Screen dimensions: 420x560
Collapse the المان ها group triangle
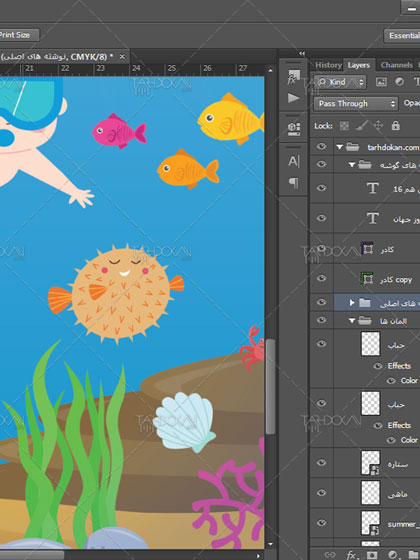[x=352, y=321]
